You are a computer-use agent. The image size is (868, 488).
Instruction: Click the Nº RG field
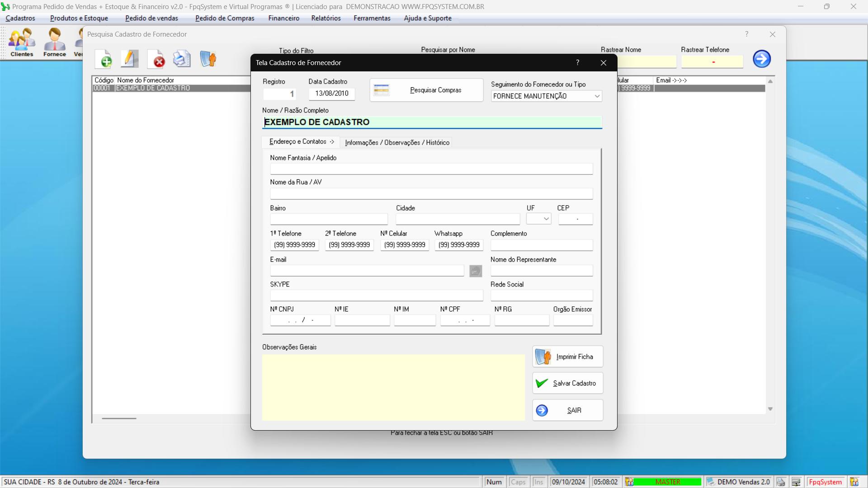tap(522, 320)
